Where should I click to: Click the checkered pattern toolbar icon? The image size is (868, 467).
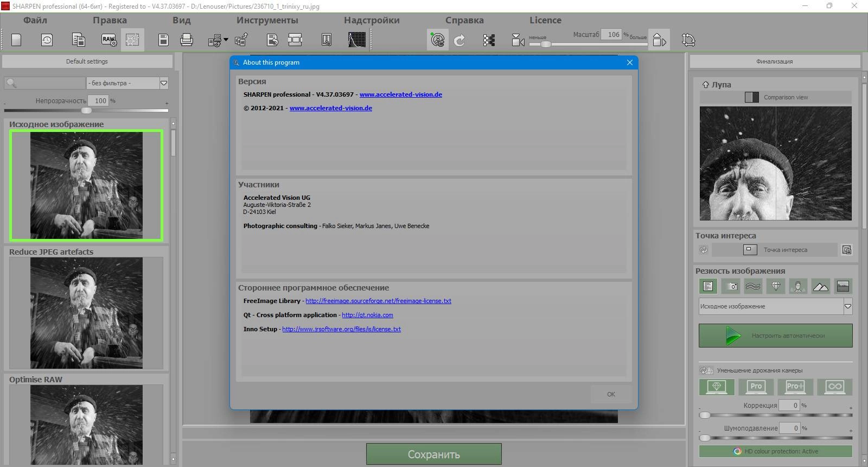(x=489, y=40)
